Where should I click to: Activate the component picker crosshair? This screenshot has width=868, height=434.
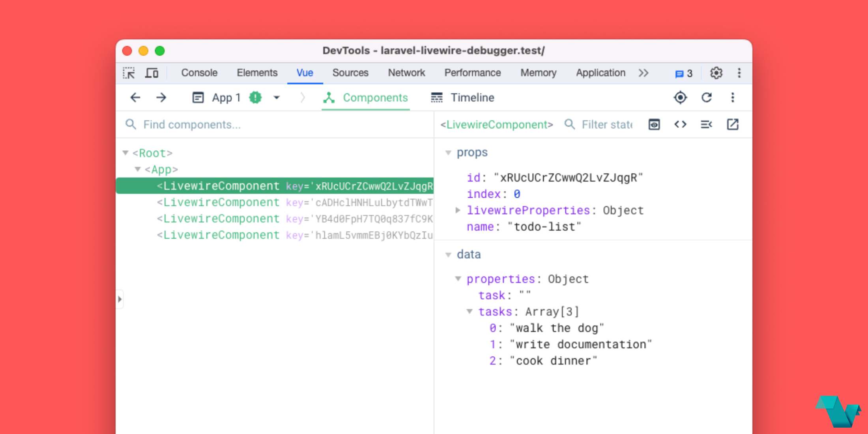click(x=680, y=97)
